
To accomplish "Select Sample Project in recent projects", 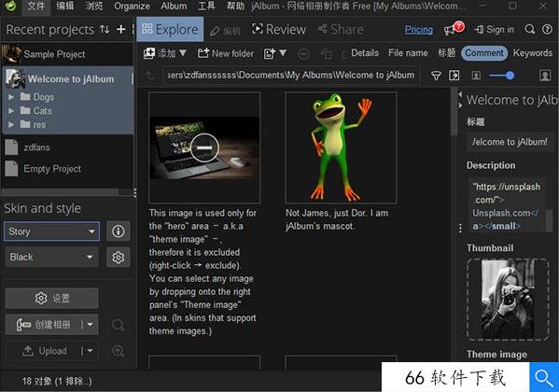I will point(67,54).
